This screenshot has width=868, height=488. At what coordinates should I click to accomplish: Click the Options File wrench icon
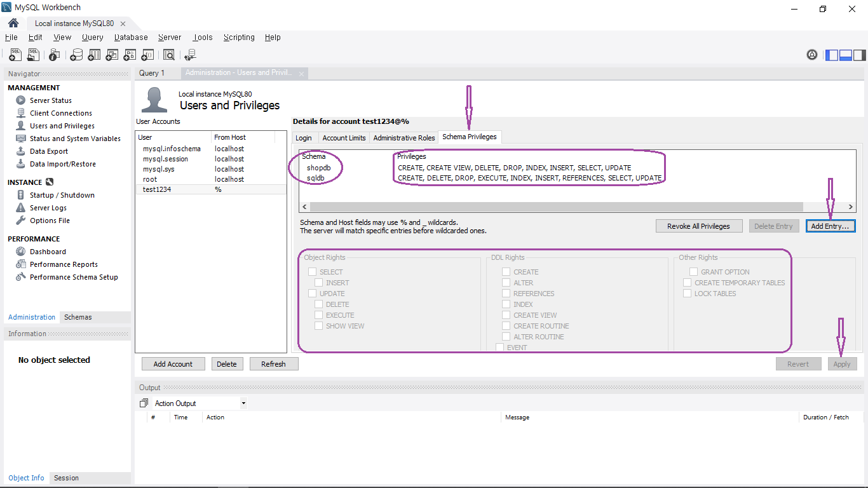point(21,220)
